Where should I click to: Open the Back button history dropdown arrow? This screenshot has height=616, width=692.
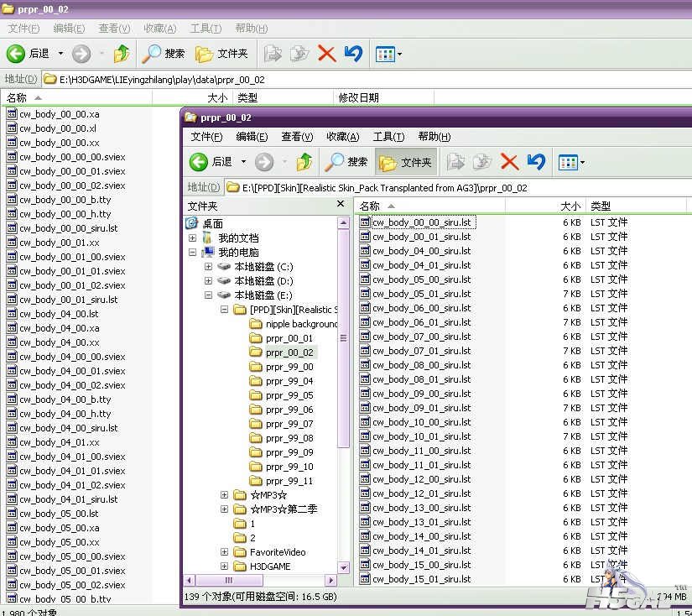(243, 162)
